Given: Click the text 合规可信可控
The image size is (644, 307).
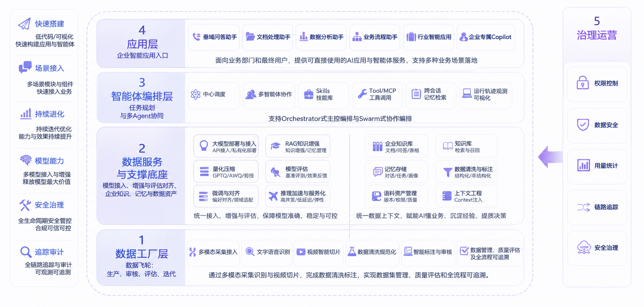Looking at the screenshot, I should pos(53,228).
